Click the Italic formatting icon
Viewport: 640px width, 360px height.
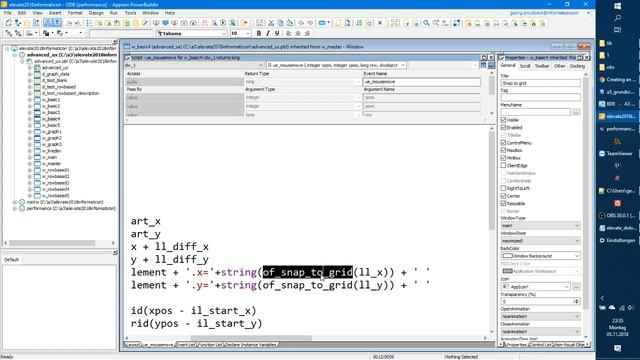268,33
